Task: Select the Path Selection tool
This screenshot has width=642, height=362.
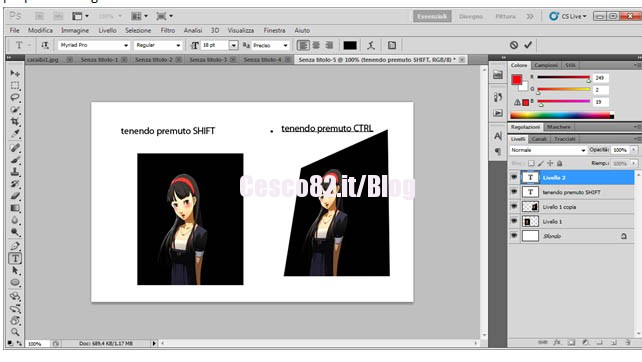Action: coord(15,271)
